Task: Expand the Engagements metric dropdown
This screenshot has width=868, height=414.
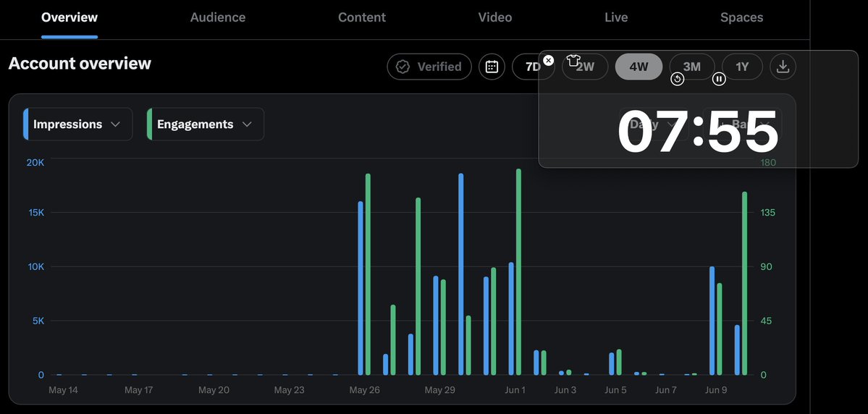Action: [206, 124]
